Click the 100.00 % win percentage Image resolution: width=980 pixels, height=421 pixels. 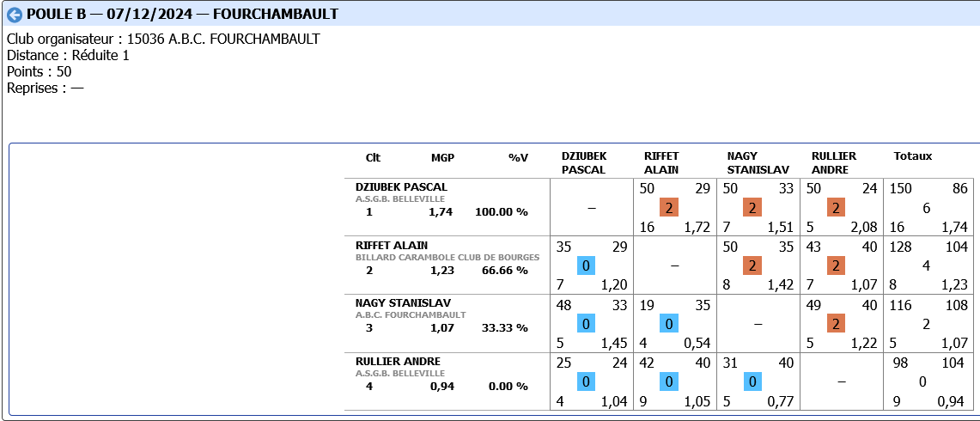click(502, 212)
